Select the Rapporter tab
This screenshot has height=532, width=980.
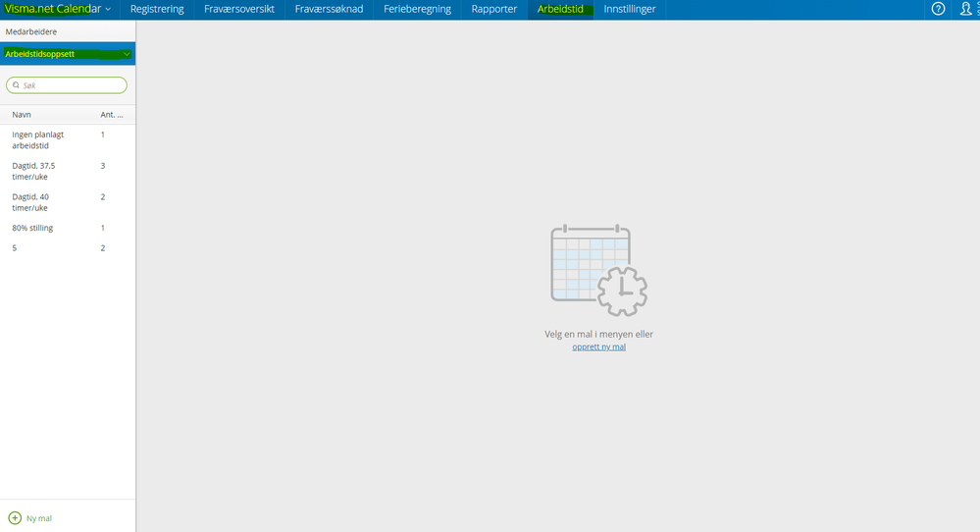coord(494,10)
